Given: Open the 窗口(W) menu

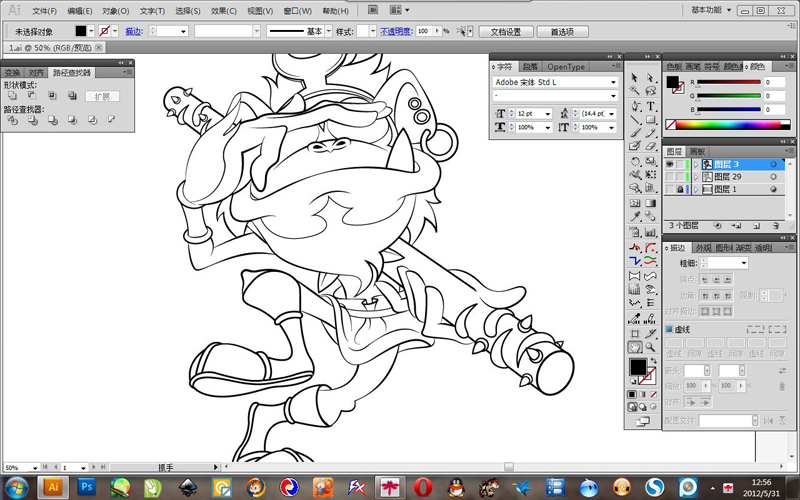Looking at the screenshot, I should click(297, 11).
